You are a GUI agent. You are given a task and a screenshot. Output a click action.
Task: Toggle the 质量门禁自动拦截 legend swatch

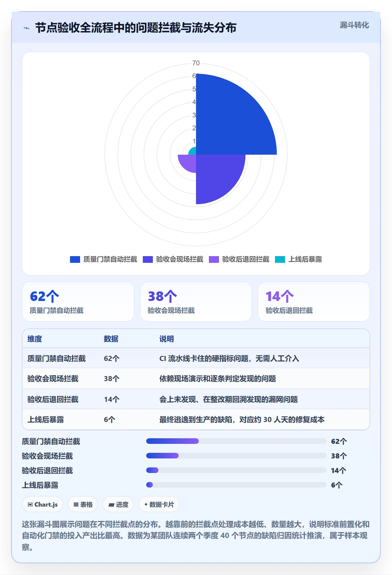[75, 259]
